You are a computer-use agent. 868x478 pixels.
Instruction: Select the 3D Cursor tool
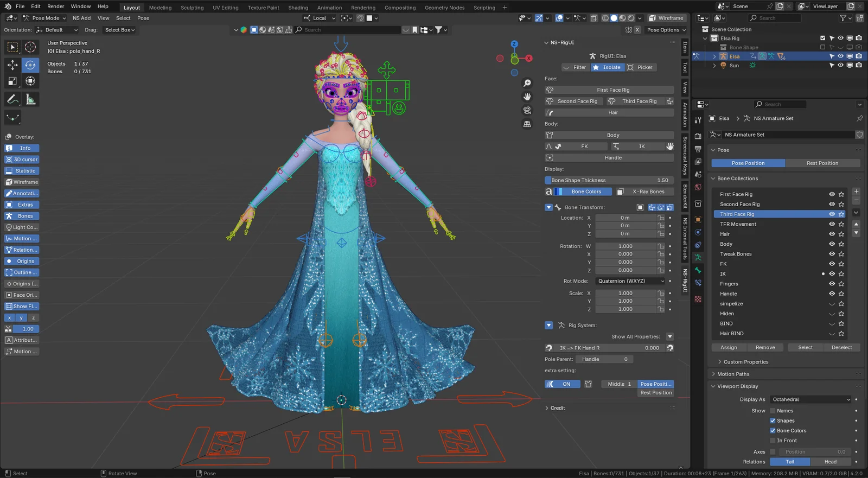[30, 47]
